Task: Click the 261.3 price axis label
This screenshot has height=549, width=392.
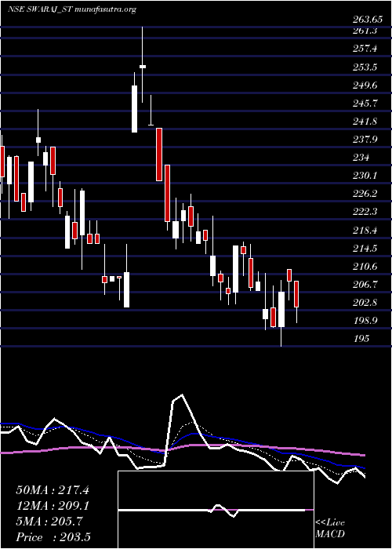Action: click(x=365, y=31)
